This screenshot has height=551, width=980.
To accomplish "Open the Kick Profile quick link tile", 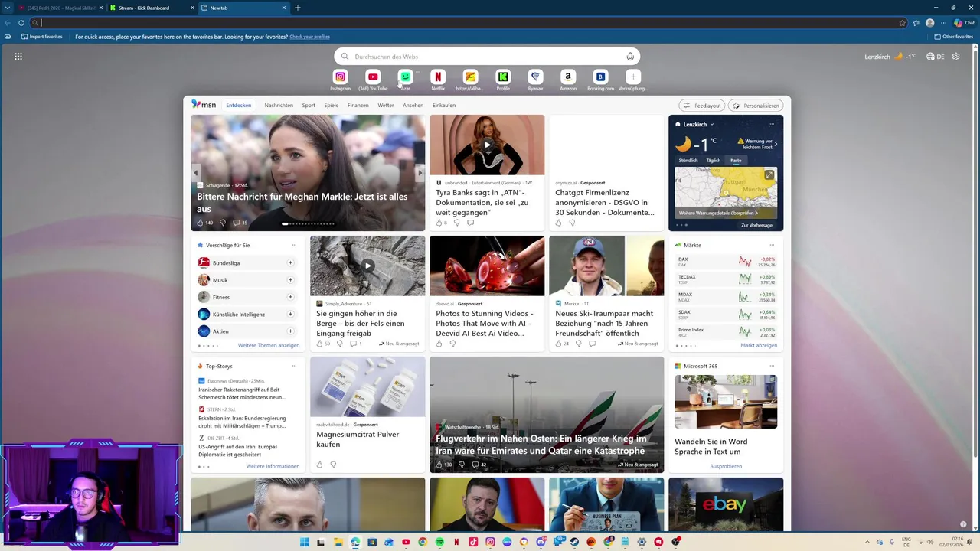I will (x=503, y=77).
